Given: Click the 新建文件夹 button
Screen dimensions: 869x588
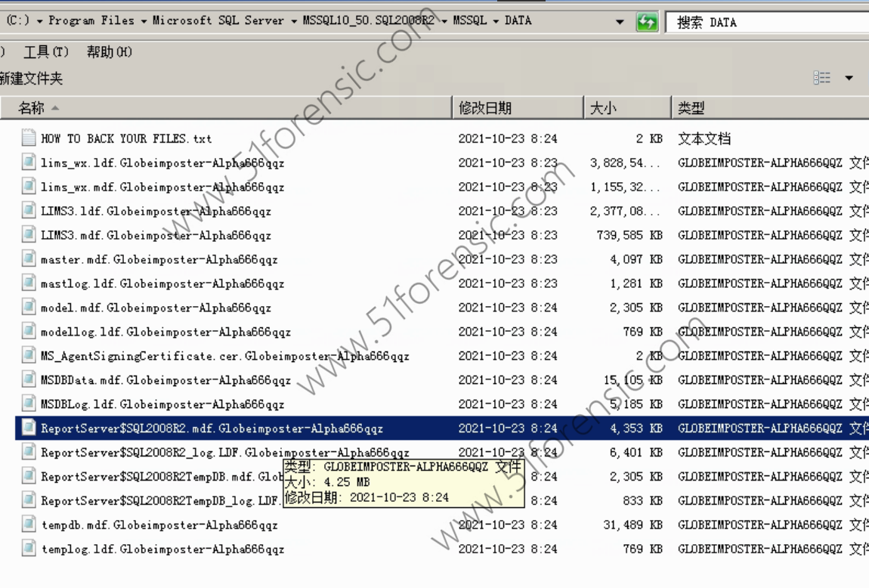Looking at the screenshot, I should (x=30, y=78).
